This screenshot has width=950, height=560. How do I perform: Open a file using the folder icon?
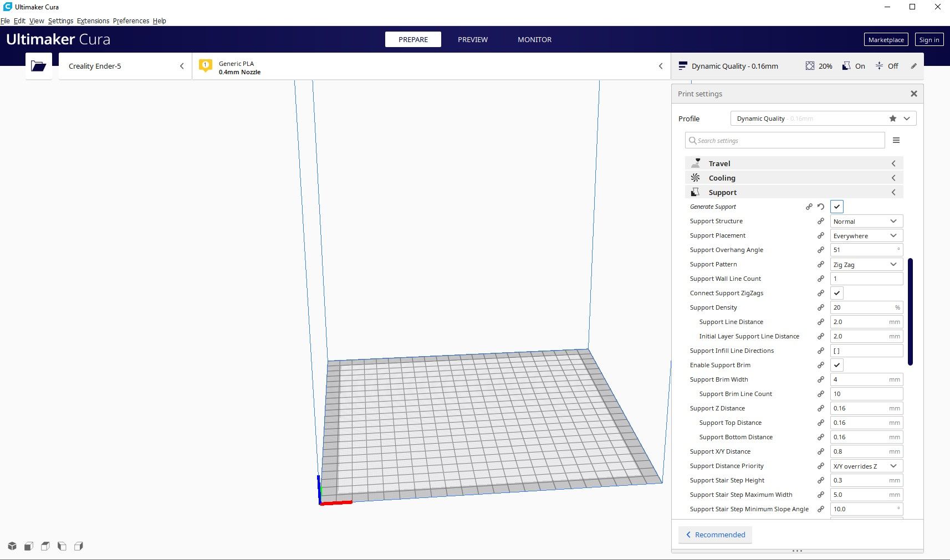[x=38, y=65]
